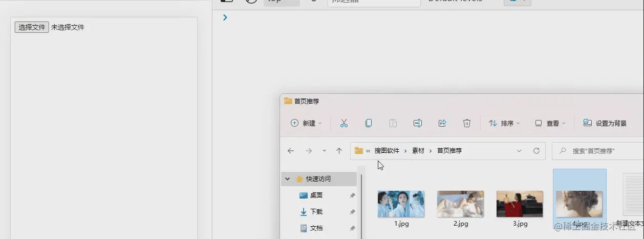Image resolution: width=644 pixels, height=239 pixels.
Task: Click the 1.jpg file name
Action: tap(401, 224)
